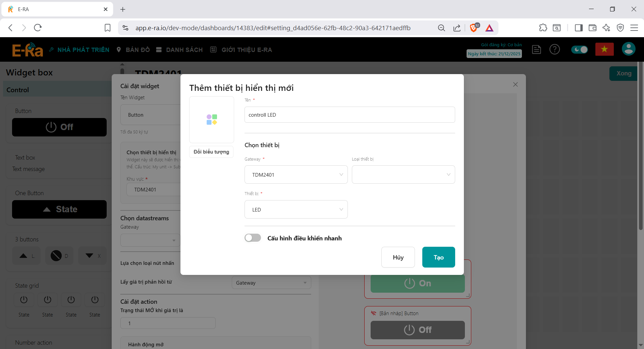The width and height of the screenshot is (644, 349).
Task: Click the E-Ra logo
Action: [28, 50]
